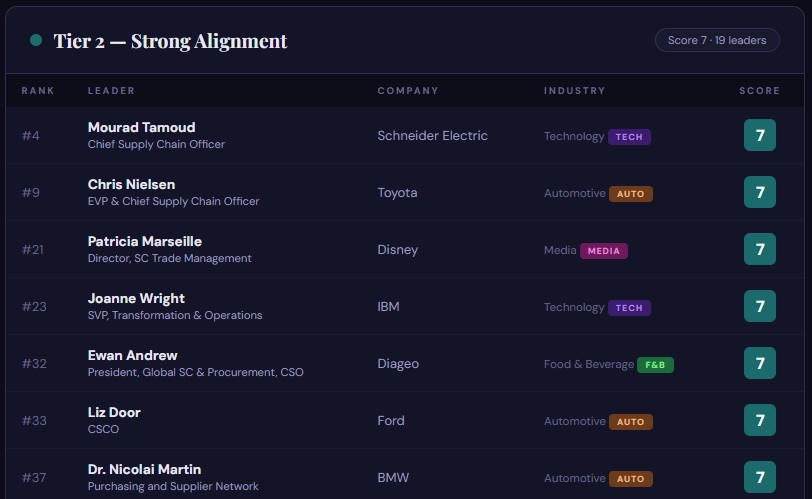Click the F&B badge in Diageo row
Screen dimensions: 812x499
[655, 365]
